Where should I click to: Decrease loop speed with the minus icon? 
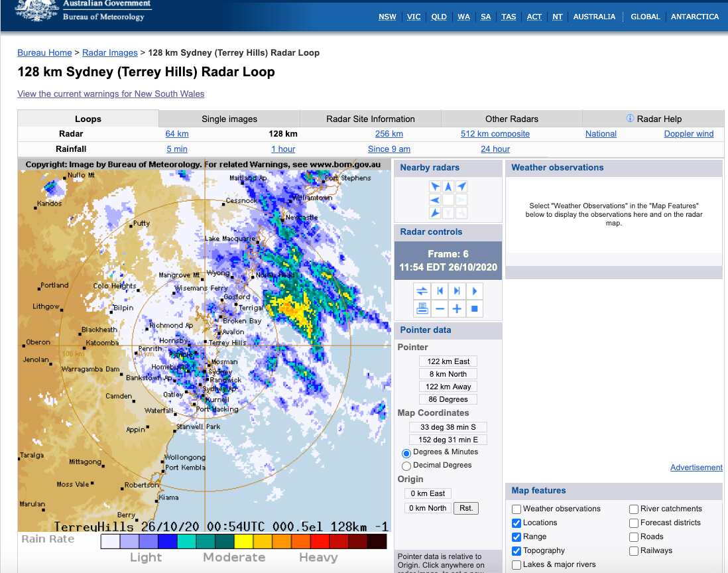[x=440, y=308]
